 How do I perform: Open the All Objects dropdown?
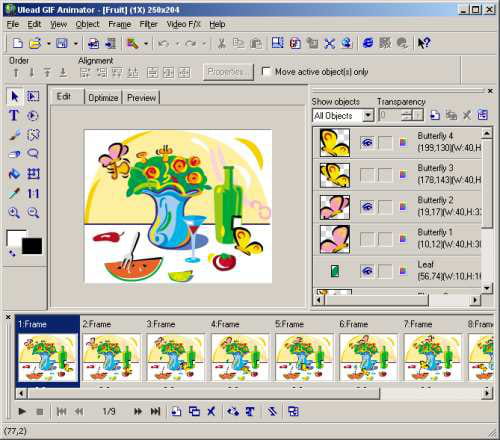click(x=368, y=116)
